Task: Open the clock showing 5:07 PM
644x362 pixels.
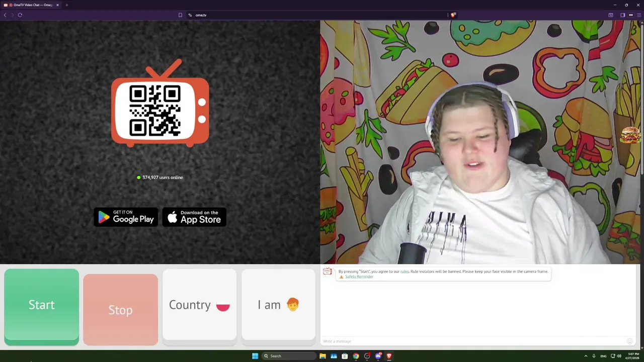Action: (x=632, y=356)
